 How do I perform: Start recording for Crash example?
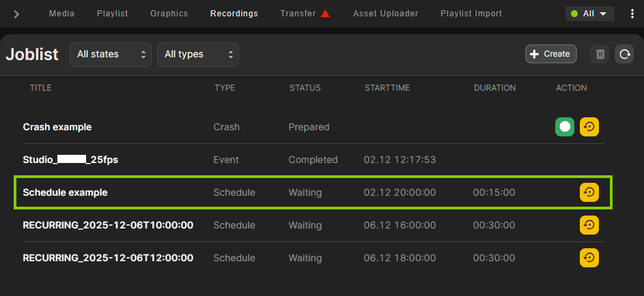(x=565, y=127)
